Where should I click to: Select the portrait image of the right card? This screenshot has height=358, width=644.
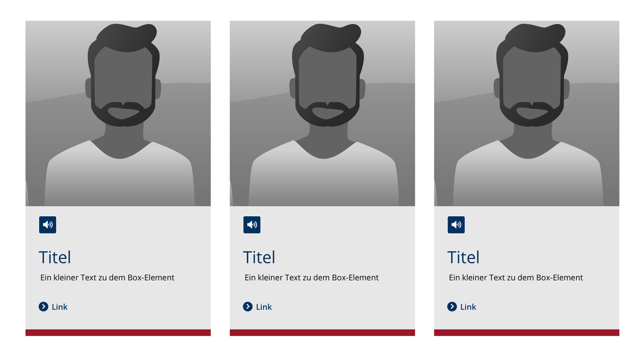coord(527,113)
